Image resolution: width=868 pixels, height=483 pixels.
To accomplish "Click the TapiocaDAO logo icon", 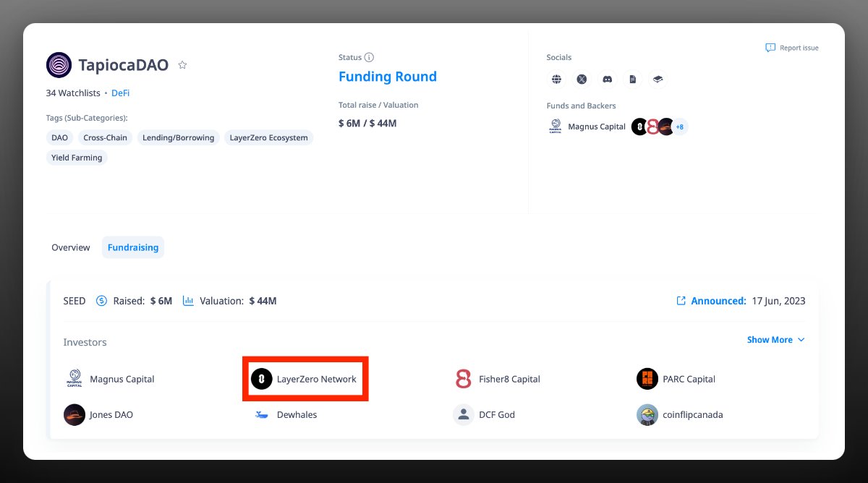I will pos(59,65).
